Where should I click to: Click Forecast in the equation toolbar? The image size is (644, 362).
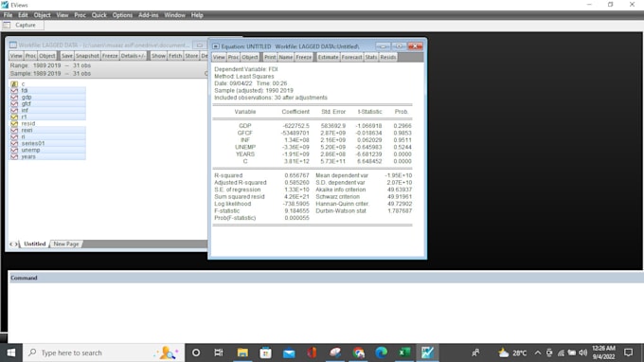tap(352, 57)
